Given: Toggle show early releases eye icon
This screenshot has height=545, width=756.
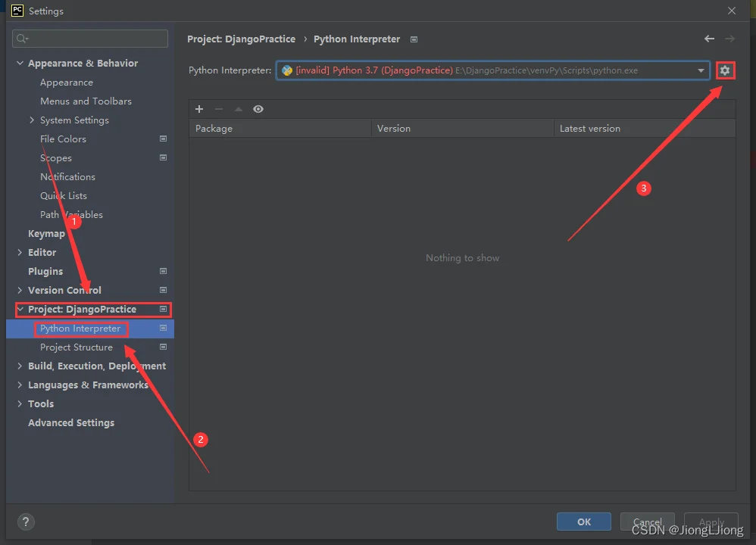Looking at the screenshot, I should (258, 109).
